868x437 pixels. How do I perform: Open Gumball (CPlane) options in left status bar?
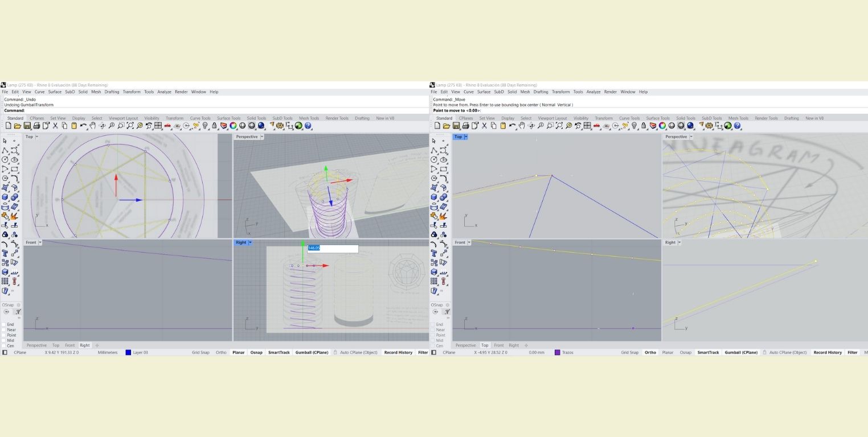click(x=312, y=352)
